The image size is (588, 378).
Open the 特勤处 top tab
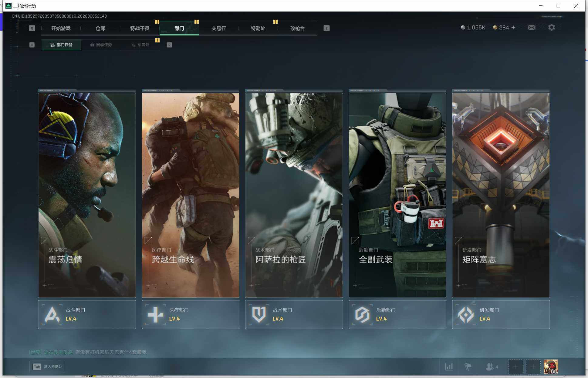(x=258, y=28)
